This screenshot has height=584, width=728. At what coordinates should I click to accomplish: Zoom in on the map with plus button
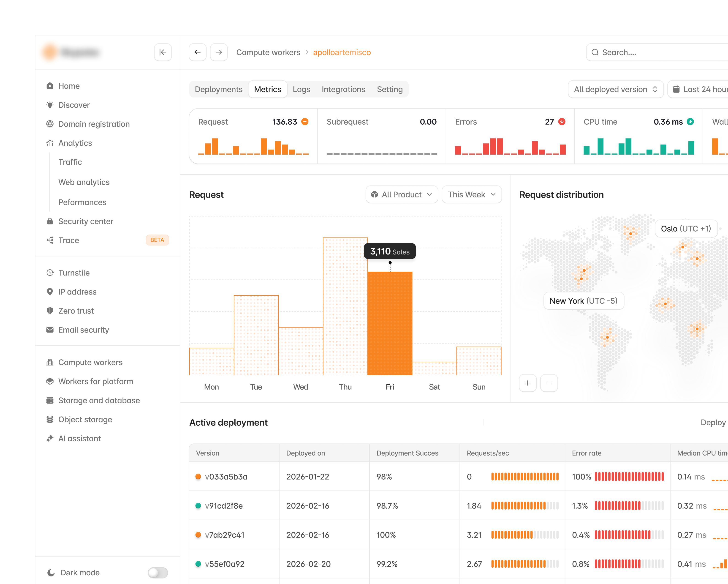[x=528, y=383]
